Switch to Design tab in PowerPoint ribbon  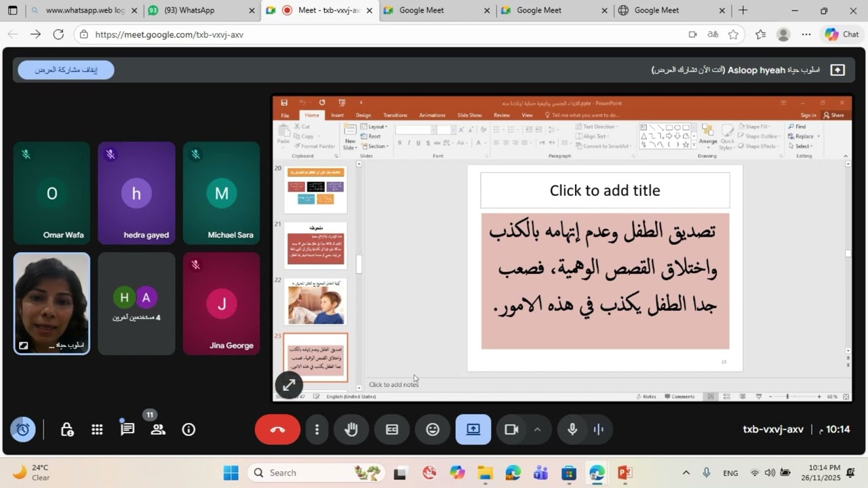coord(363,115)
